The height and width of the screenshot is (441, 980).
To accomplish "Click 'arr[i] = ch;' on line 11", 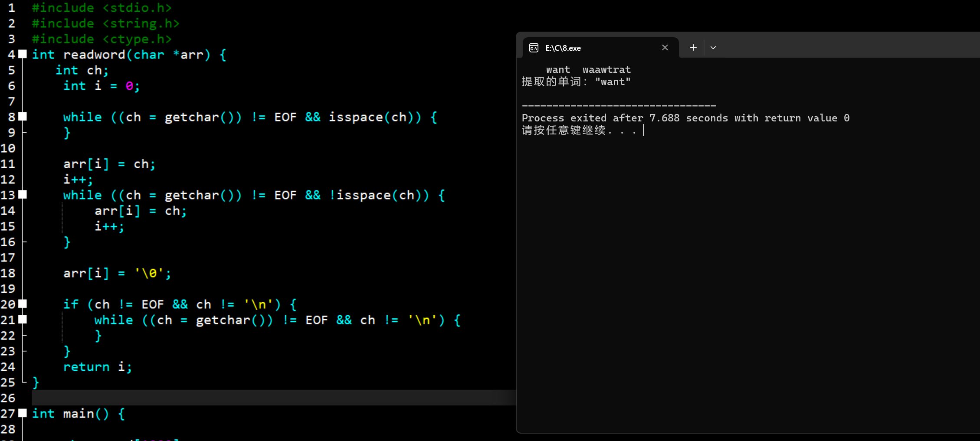I will (x=109, y=164).
